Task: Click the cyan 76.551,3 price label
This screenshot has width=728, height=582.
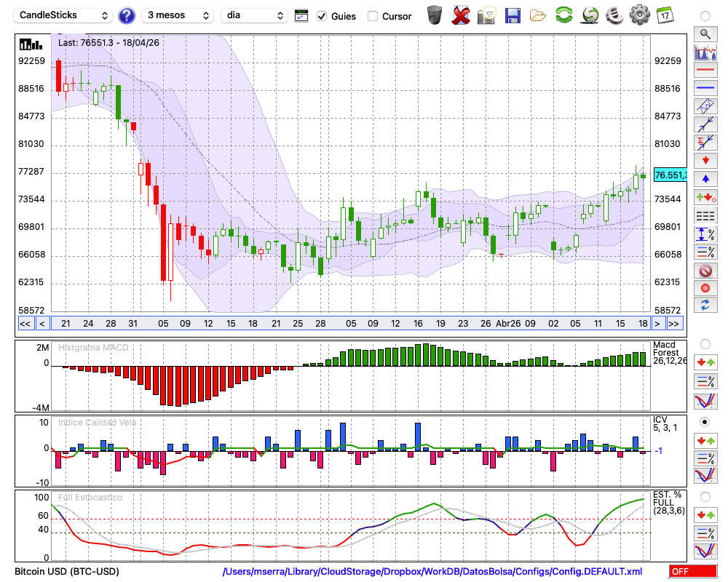Action: pos(670,175)
